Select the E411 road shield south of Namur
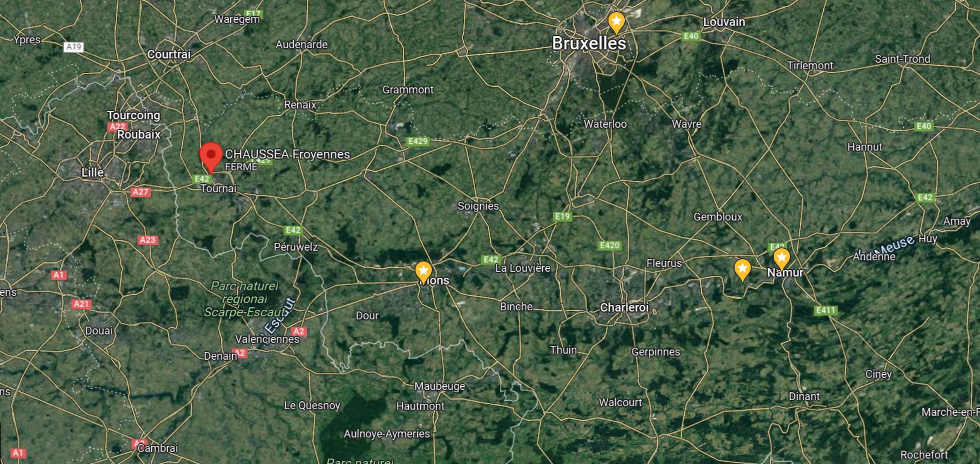This screenshot has height=464, width=980. click(826, 310)
